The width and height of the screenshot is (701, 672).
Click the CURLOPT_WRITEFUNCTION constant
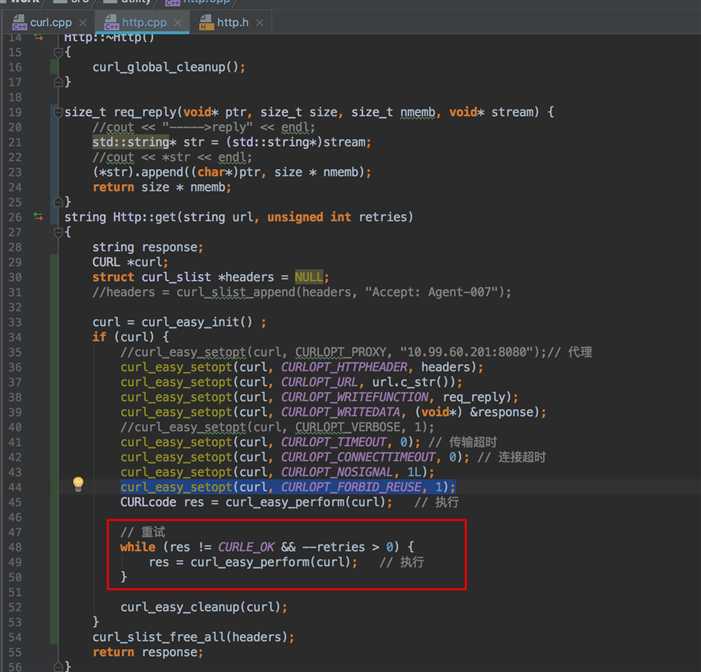(355, 397)
